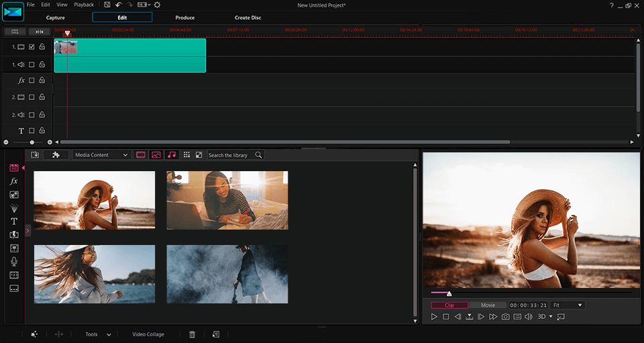Image resolution: width=644 pixels, height=343 pixels.
Task: Take a snapshot with camera icon
Action: [506, 317]
